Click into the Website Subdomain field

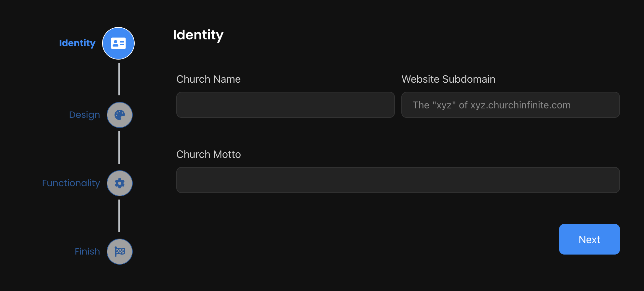pyautogui.click(x=510, y=105)
